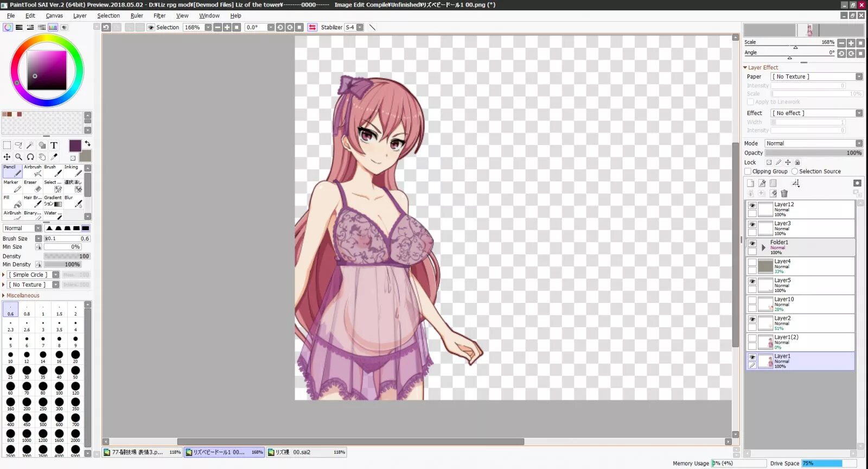Adjust the layer Opacity slider

[x=814, y=153]
